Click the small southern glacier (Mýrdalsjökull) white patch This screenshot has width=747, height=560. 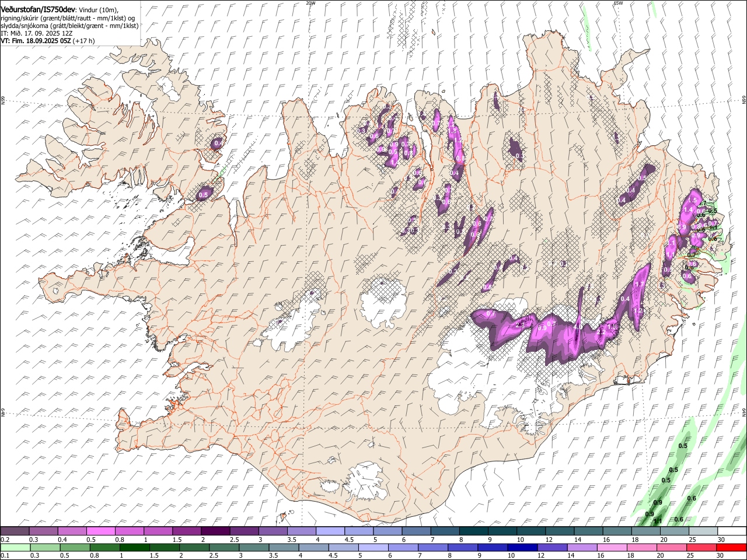366,481
